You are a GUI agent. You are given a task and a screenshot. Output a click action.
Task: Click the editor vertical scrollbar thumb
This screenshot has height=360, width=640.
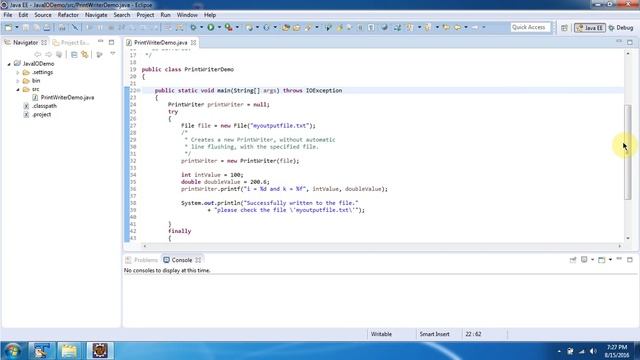(628, 152)
